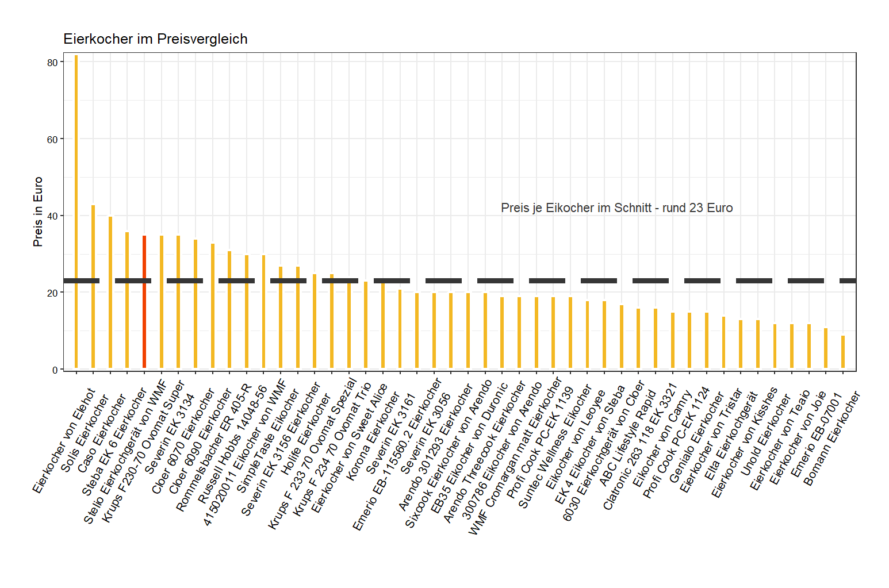Click the chart title 'Eierkocher im Preisvergleich'
The image size is (889, 588).
point(155,39)
